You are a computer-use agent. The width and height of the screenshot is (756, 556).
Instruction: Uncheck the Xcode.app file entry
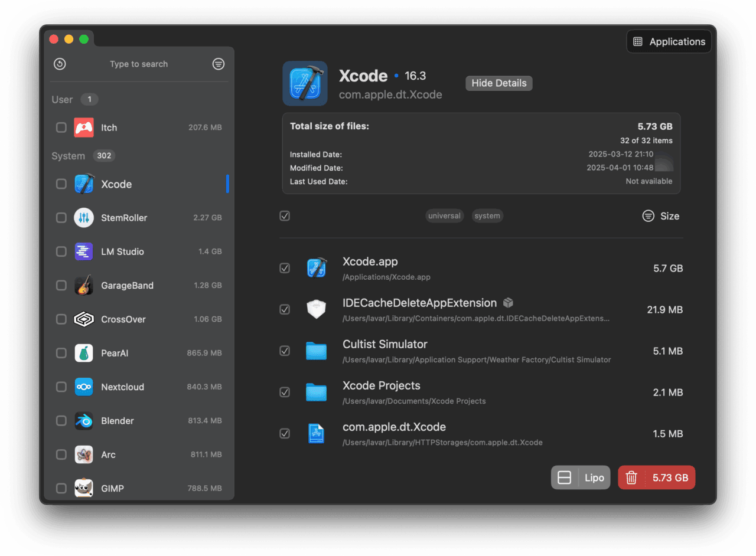click(x=285, y=268)
